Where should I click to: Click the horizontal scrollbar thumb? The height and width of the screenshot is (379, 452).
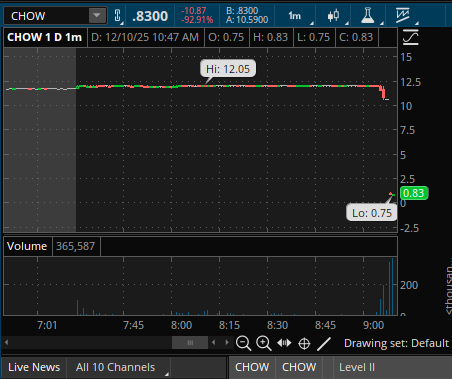point(190,342)
